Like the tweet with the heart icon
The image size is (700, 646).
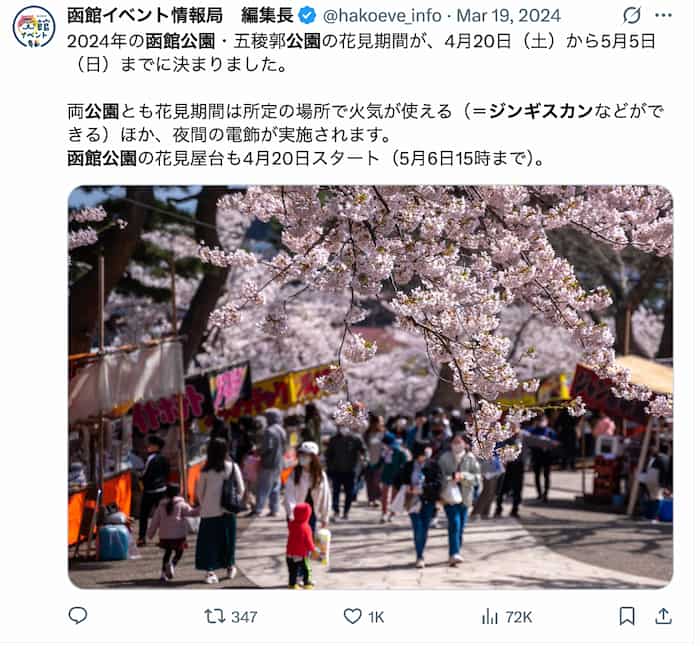352,617
